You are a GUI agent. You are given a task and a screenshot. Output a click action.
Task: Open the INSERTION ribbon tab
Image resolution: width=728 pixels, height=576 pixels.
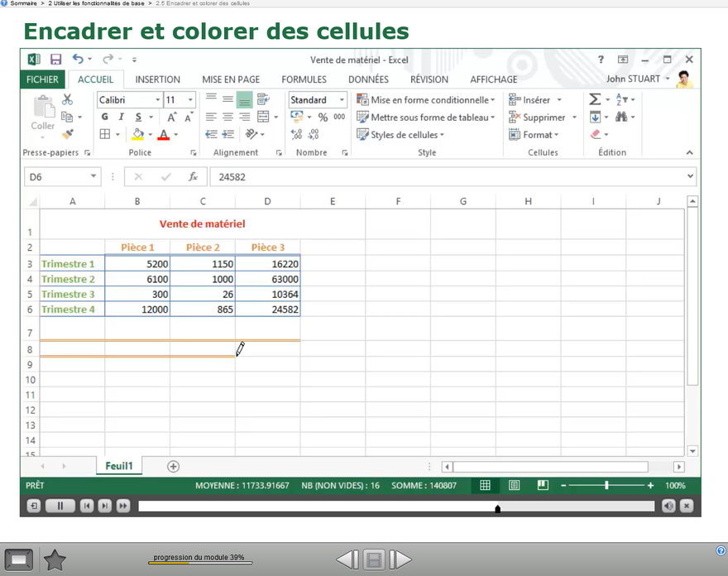click(x=157, y=79)
